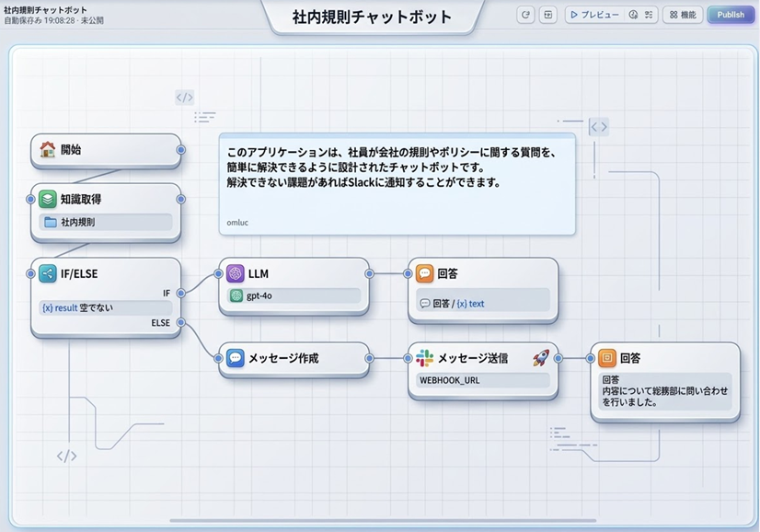
Task: Click the canvas horizontal scrollbar
Action: click(383, 520)
